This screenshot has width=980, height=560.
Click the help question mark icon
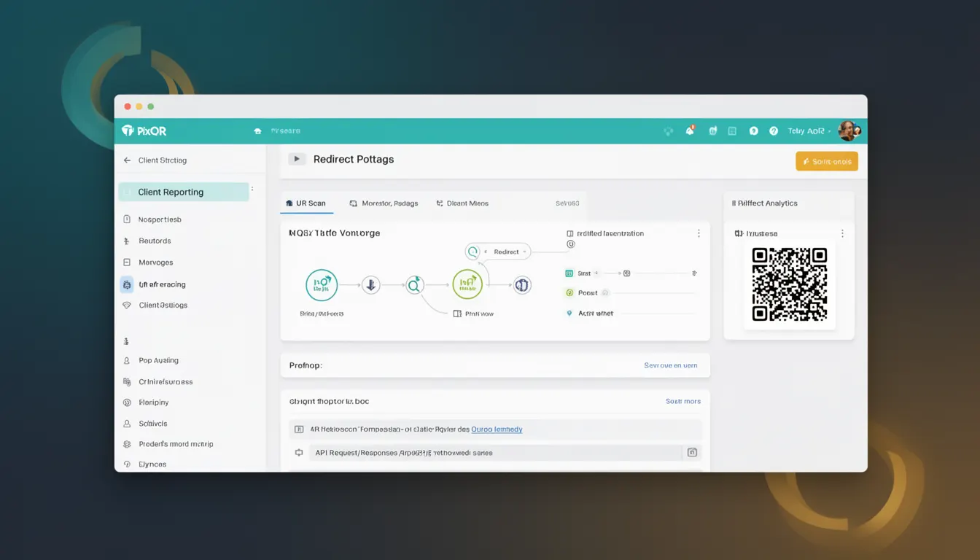click(774, 131)
